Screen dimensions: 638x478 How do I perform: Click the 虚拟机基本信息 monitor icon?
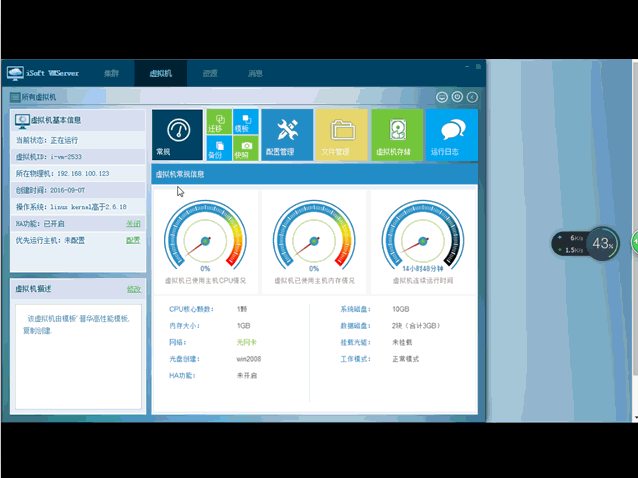(x=22, y=120)
